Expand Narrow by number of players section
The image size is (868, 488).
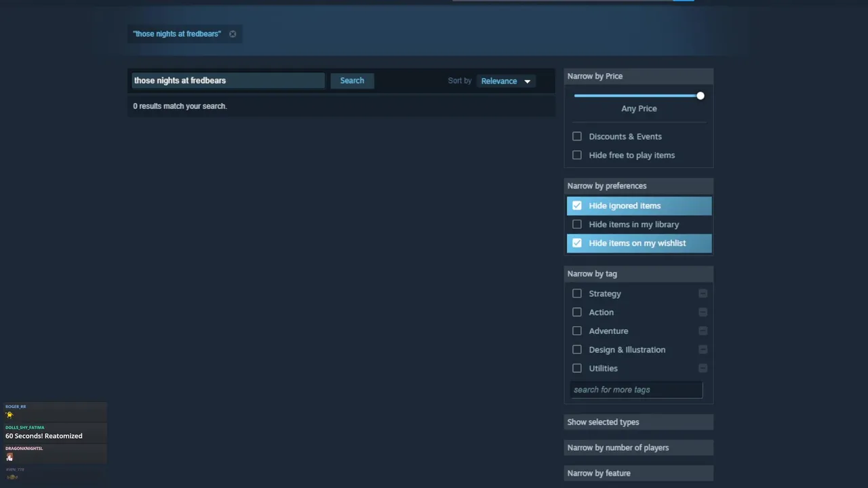(639, 448)
